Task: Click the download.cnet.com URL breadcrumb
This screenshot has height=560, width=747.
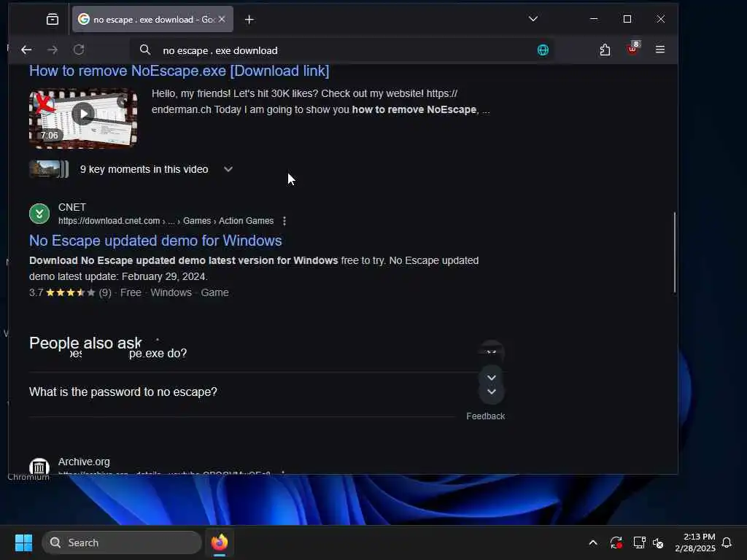Action: pos(166,221)
